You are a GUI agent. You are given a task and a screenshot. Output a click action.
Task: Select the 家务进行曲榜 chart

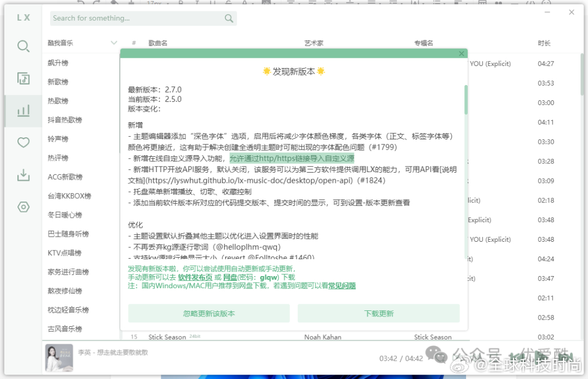point(68,272)
